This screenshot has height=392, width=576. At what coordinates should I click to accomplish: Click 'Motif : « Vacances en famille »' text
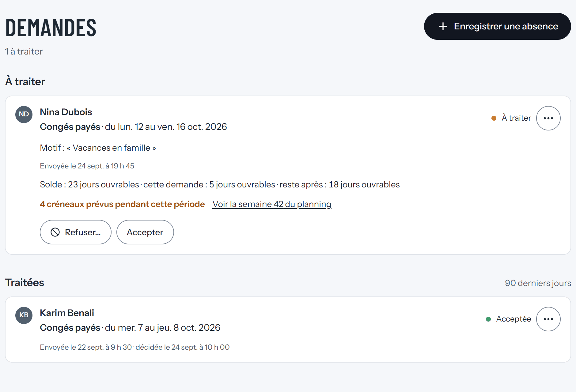[98, 148]
